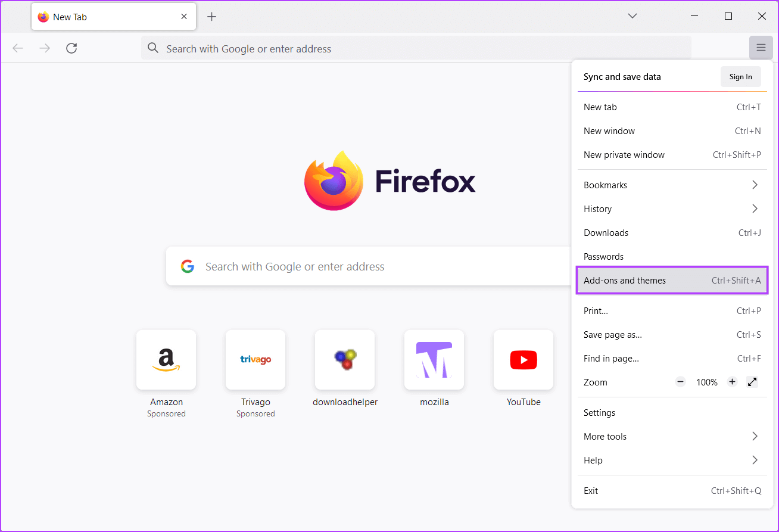
Task: Open the list all tabs dropdown arrow
Action: click(632, 16)
